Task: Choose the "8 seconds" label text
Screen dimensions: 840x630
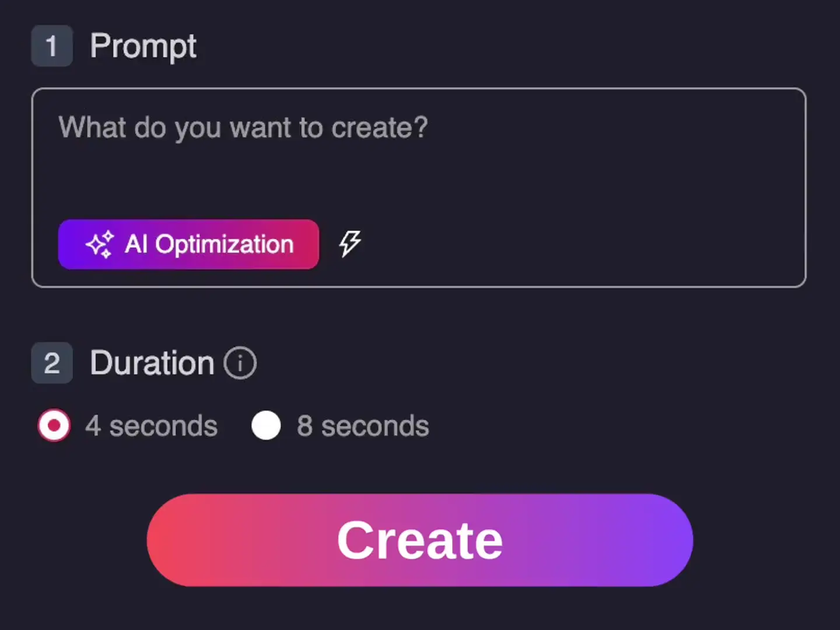Action: tap(363, 426)
